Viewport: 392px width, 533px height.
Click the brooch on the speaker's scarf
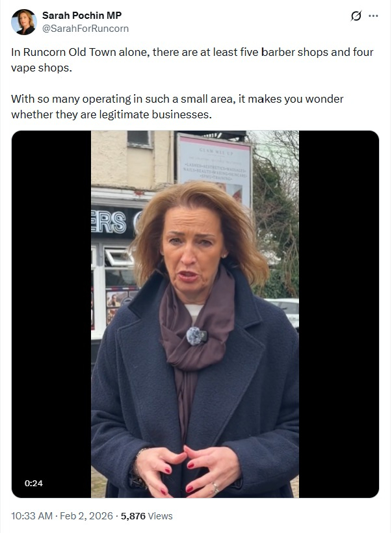pyautogui.click(x=196, y=336)
